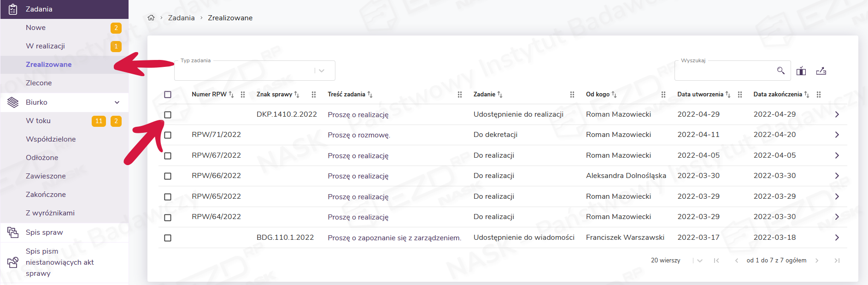Open row details arrow for RPW/71/2022
868x285 pixels.
coord(837,135)
